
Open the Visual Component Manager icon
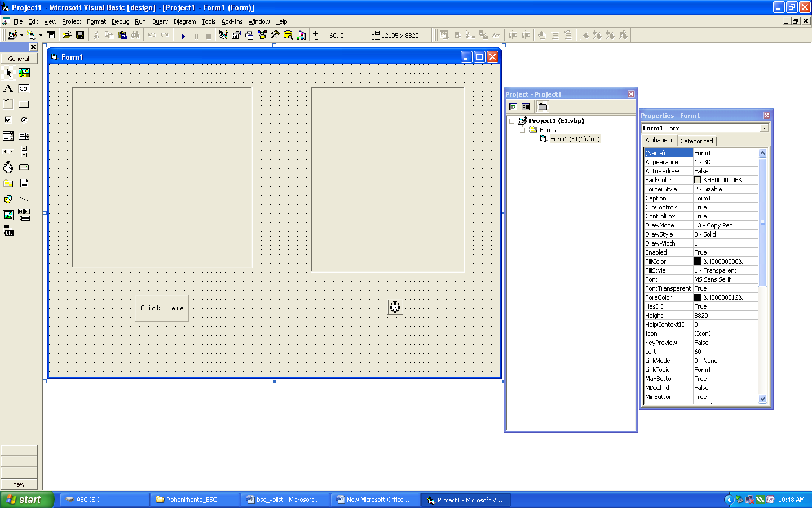(302, 35)
